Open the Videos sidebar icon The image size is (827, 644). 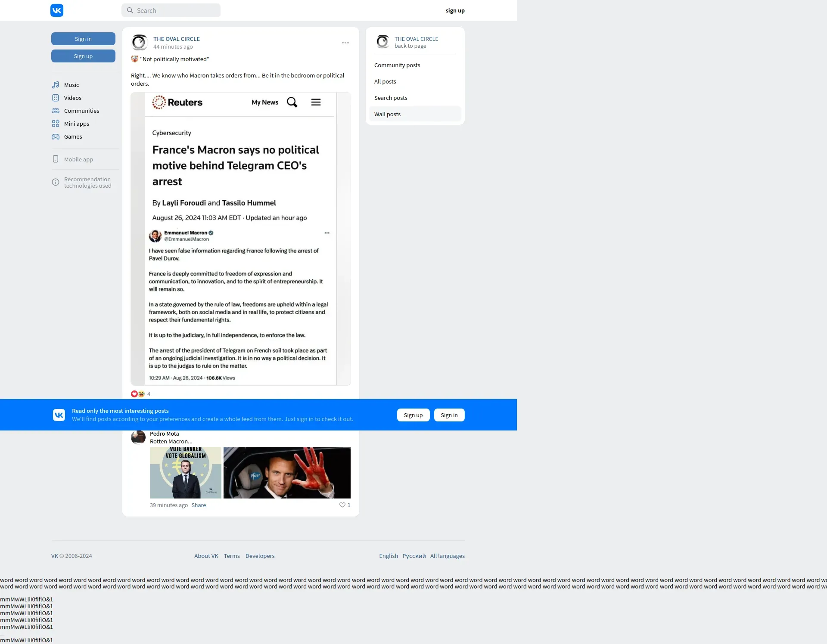56,98
